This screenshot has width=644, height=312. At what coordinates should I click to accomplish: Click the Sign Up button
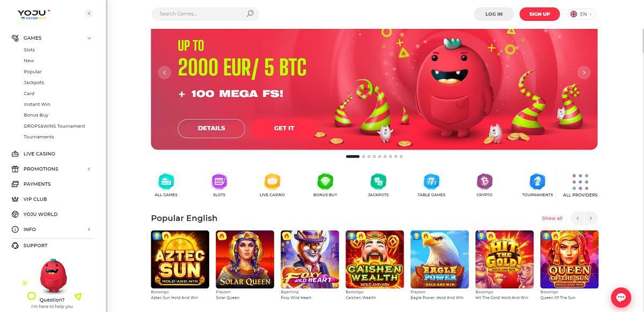click(539, 14)
